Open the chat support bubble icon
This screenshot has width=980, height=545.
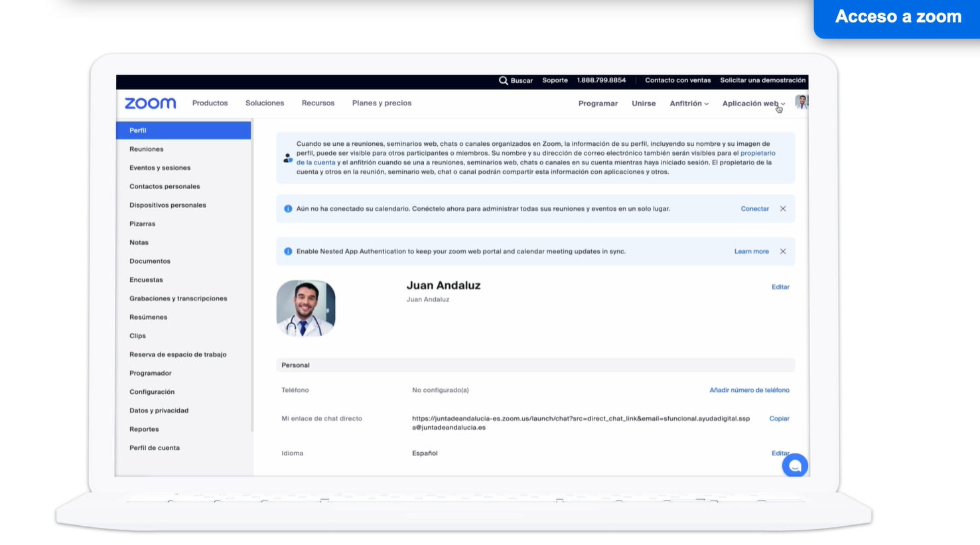[x=795, y=465]
